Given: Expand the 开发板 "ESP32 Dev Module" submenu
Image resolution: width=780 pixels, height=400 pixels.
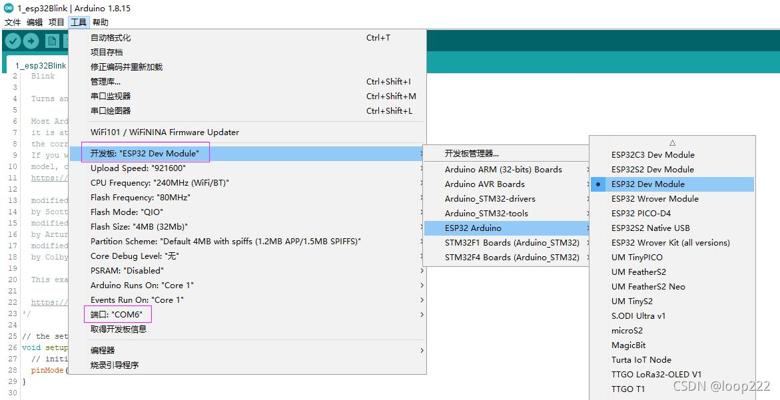Looking at the screenshot, I should (247, 154).
